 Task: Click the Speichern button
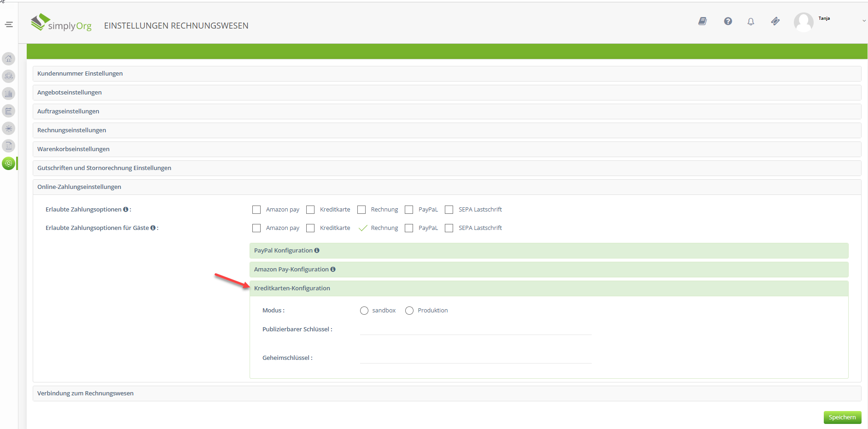(x=842, y=417)
